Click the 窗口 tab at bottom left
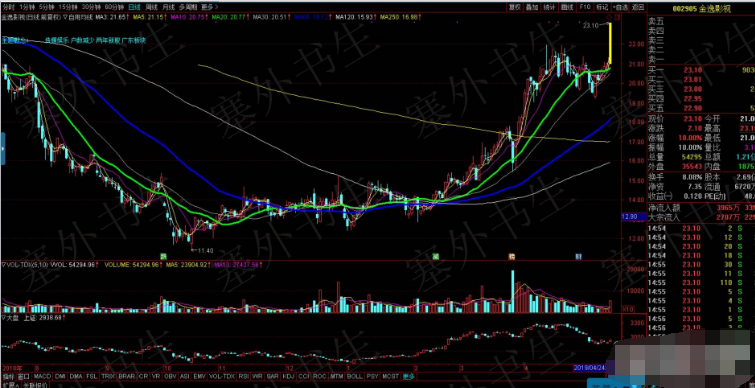Image resolution: width=755 pixels, height=388 pixels. (24, 376)
